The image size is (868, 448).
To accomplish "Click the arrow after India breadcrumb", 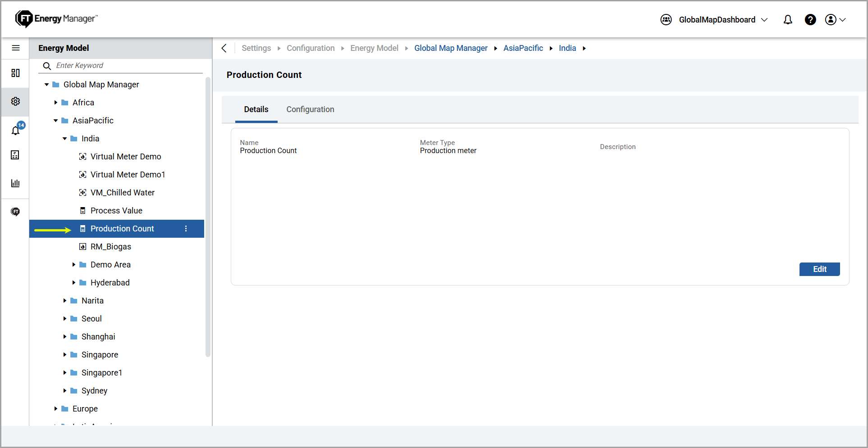I will [584, 48].
